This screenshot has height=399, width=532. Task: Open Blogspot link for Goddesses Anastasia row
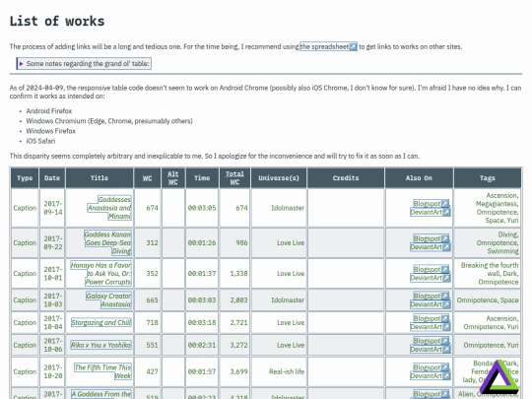click(431, 204)
